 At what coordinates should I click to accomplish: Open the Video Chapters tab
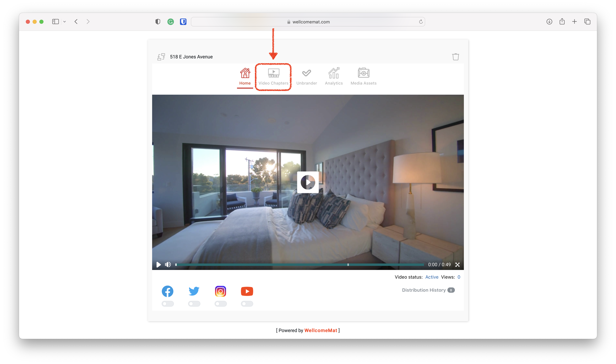pyautogui.click(x=273, y=76)
